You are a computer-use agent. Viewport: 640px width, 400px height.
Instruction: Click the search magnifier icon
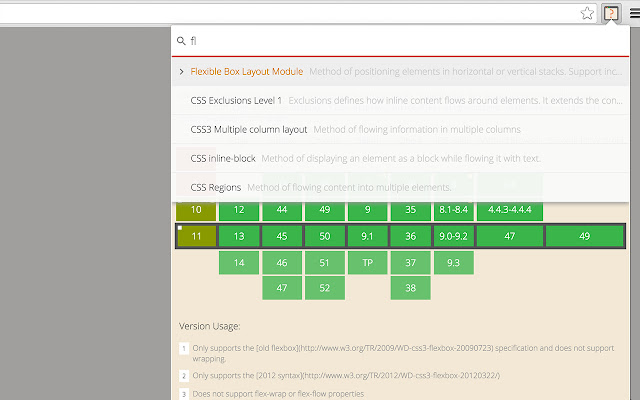click(181, 41)
